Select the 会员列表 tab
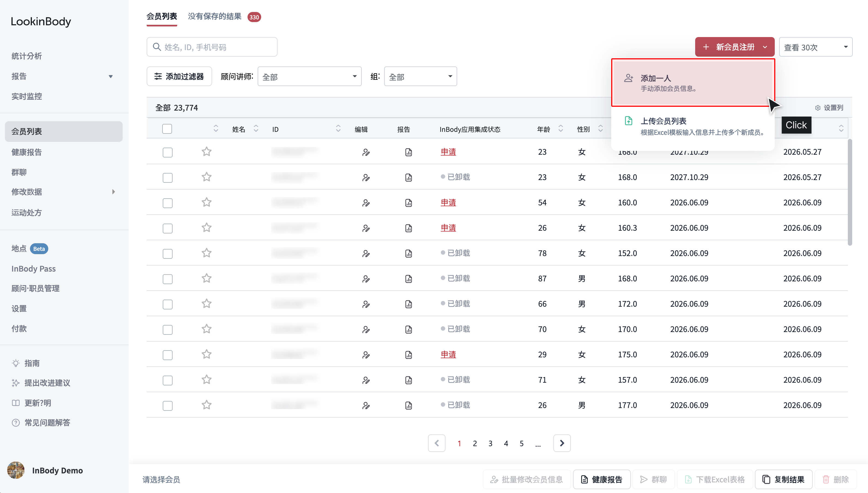Screen dimensions: 868x493 pyautogui.click(x=162, y=16)
